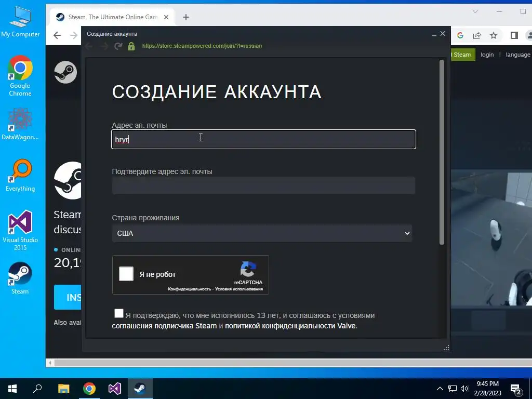The width and height of the screenshot is (532, 399).
Task: Switch to Chrome in the taskbar
Action: pos(89,389)
